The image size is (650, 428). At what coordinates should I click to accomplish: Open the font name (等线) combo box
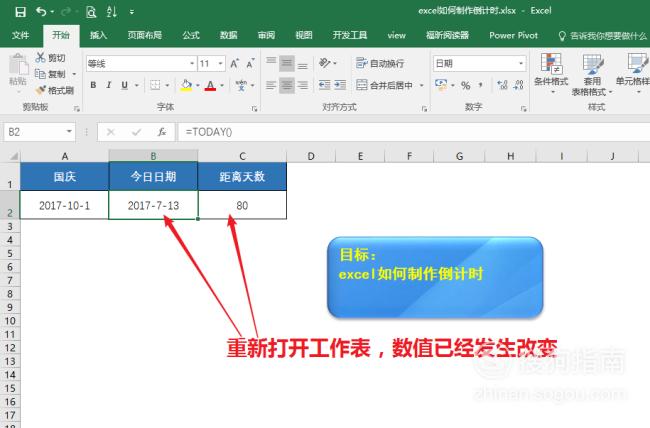point(141,64)
